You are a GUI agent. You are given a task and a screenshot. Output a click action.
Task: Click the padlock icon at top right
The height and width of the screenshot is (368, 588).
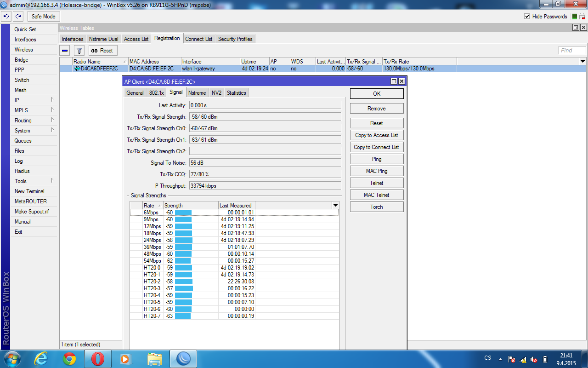(582, 17)
